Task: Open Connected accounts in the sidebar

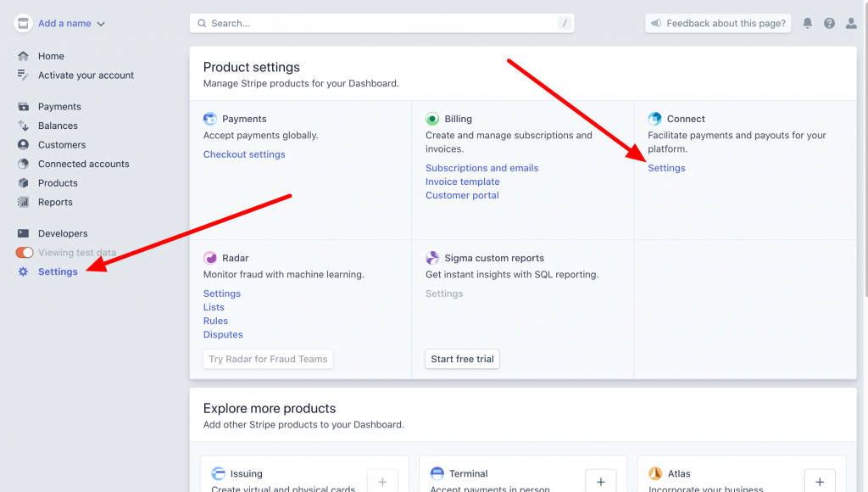Action: pyautogui.click(x=84, y=164)
